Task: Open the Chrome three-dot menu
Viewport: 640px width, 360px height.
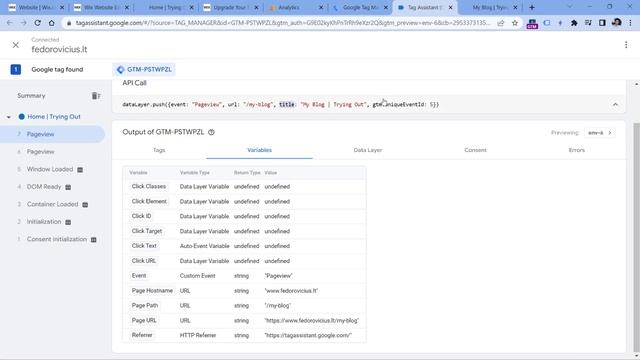Action: pos(631,23)
